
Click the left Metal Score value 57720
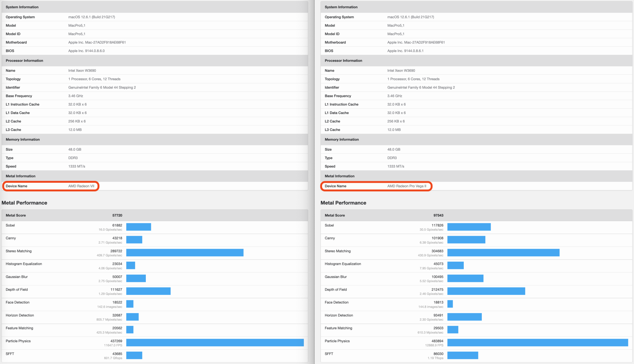click(x=117, y=215)
